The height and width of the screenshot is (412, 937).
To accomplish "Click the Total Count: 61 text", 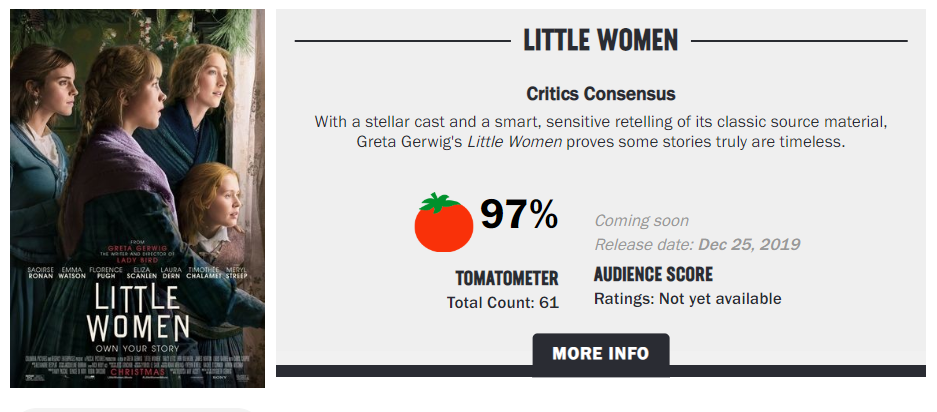I will coord(502,302).
